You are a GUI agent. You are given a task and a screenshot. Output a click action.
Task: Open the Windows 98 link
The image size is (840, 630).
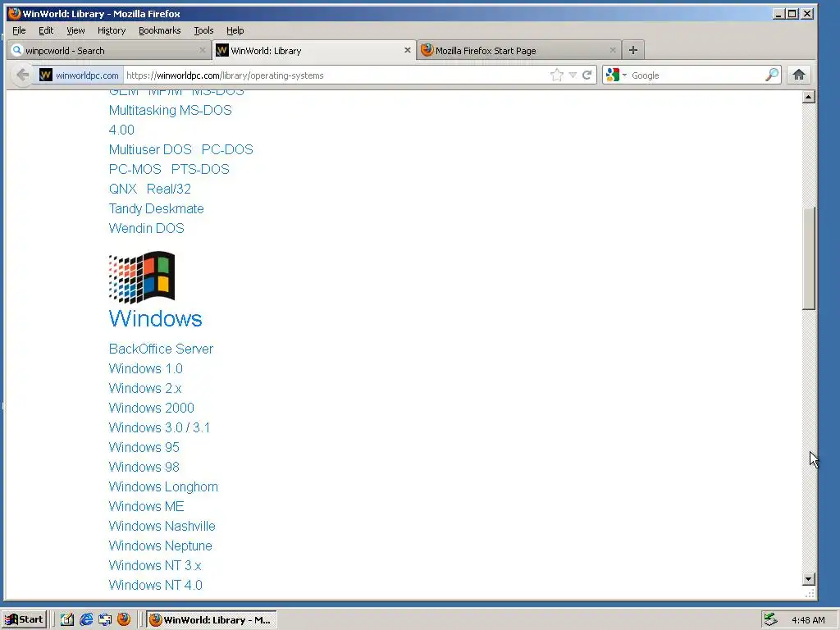point(144,467)
